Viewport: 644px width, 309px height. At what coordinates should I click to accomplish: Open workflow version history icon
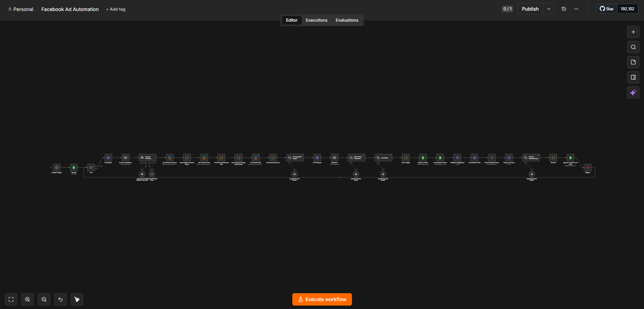tap(564, 9)
